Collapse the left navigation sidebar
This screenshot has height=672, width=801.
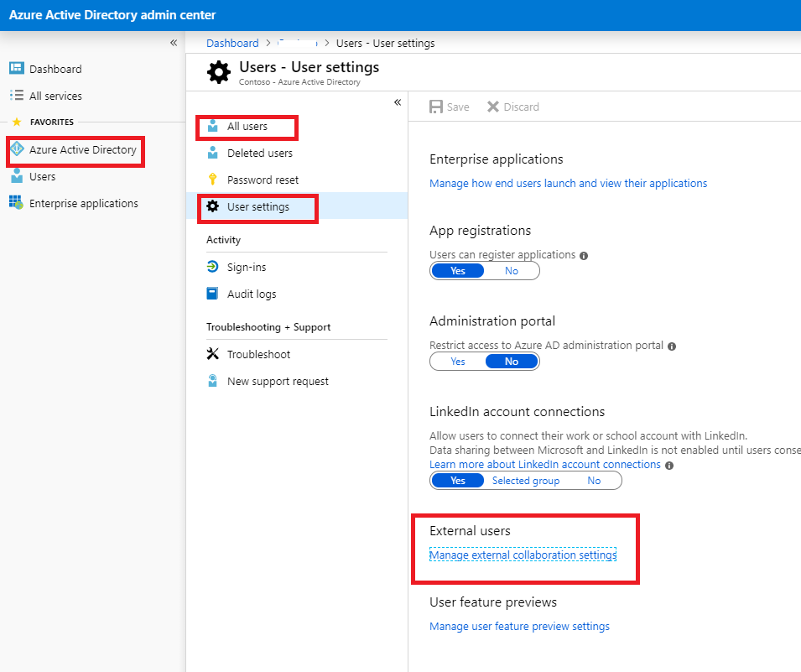click(x=174, y=43)
